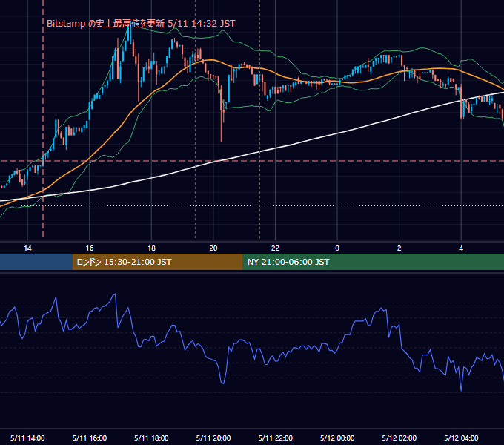Screen dimensions: 504x445
Task: Click the 14 hour label on time axis
Action: 27,248
